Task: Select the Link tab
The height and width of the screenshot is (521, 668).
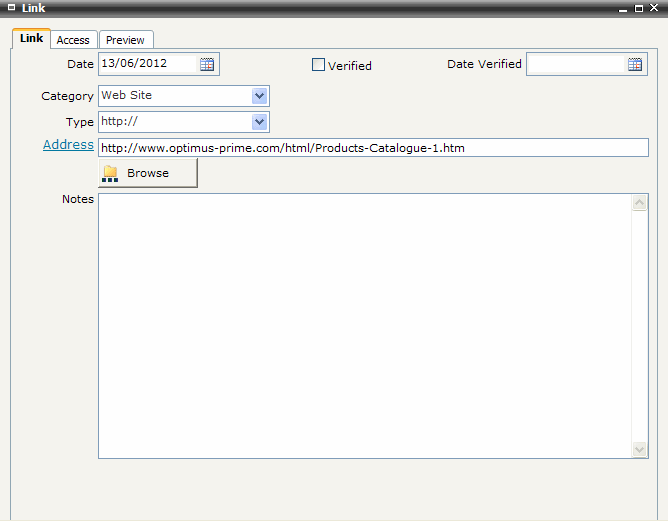Action: (31, 38)
